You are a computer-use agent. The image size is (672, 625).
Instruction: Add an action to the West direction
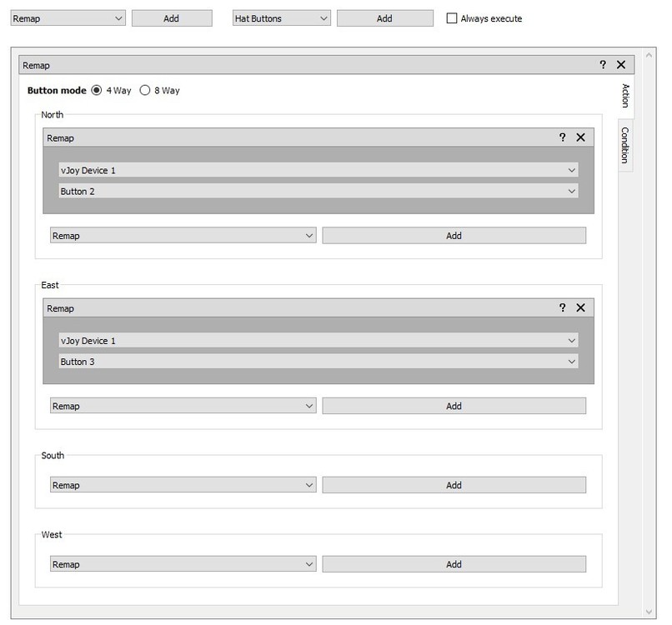click(x=454, y=564)
